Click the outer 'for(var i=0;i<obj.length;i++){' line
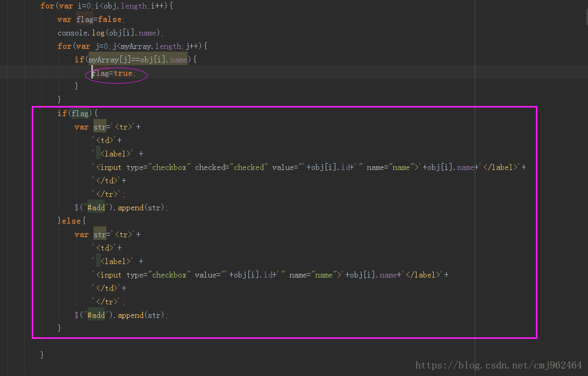This screenshot has width=588, height=376. [x=106, y=6]
